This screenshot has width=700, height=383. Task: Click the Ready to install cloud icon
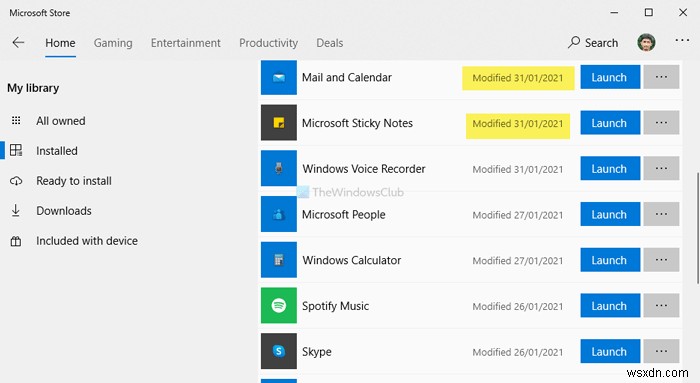click(16, 181)
